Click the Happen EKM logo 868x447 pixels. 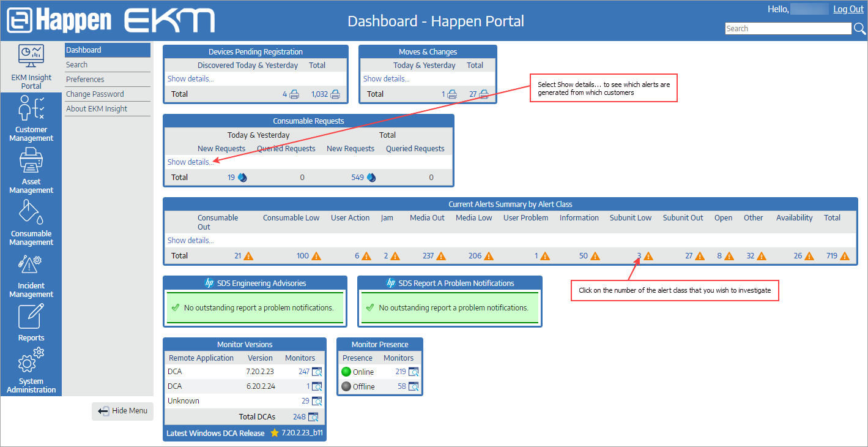coord(111,21)
